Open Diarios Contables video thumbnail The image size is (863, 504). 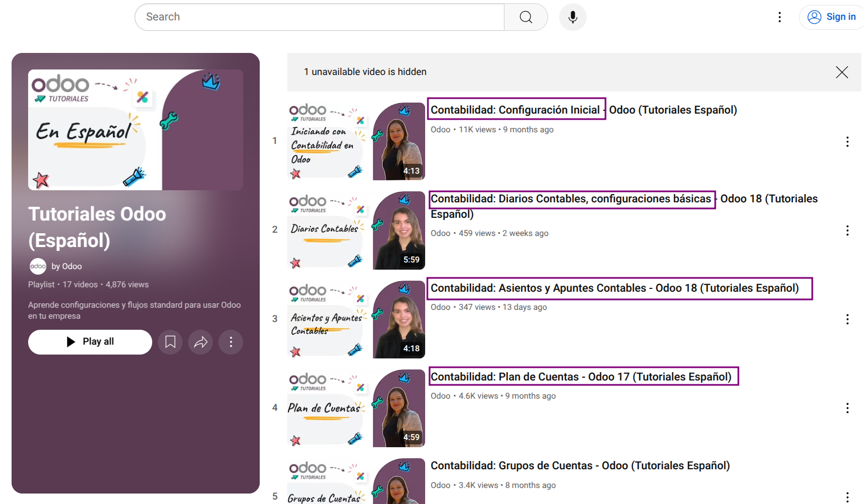(x=356, y=230)
